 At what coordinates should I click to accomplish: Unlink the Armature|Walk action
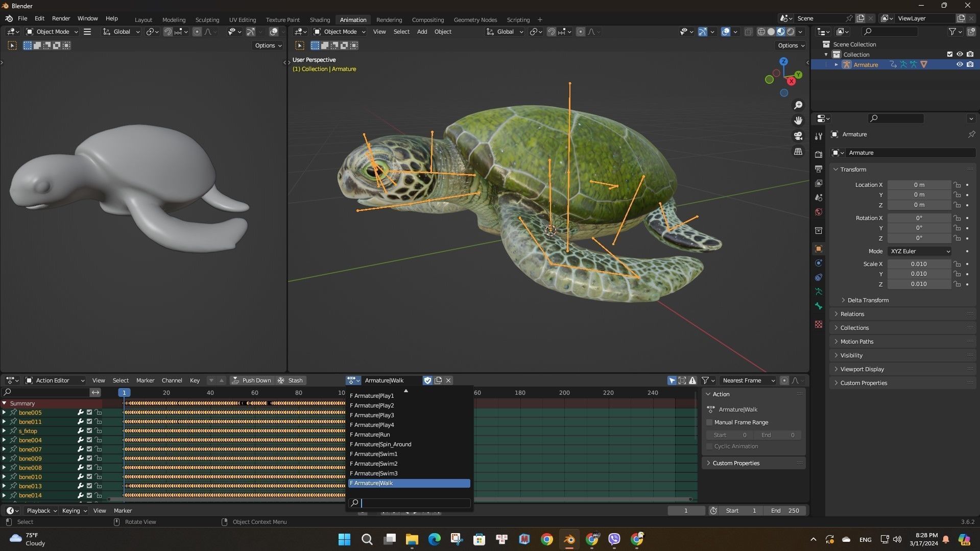pos(448,380)
